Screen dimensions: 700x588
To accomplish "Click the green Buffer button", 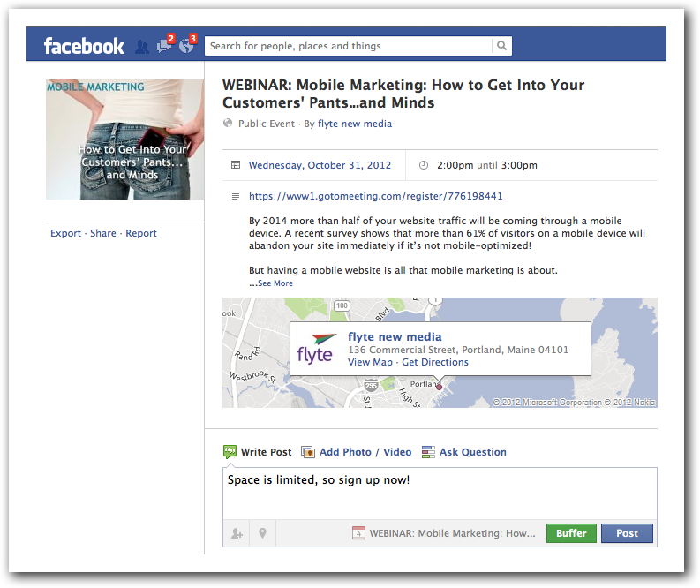I will point(571,533).
